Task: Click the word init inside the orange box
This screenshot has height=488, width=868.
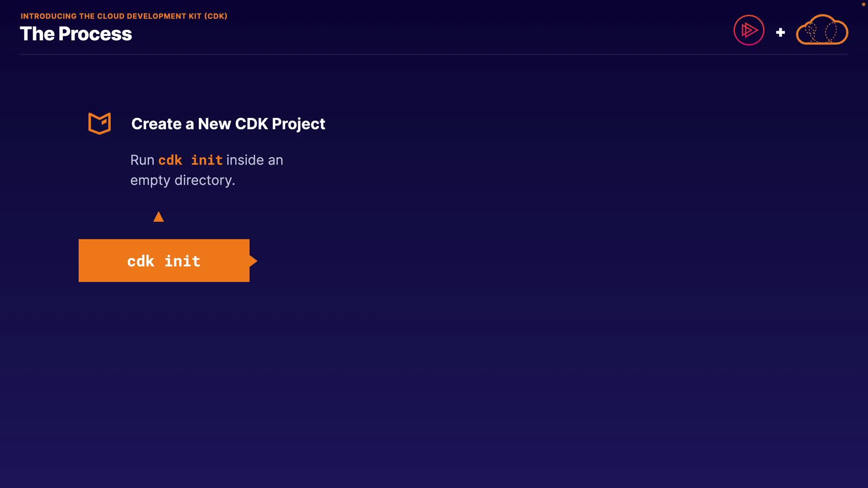Action: pyautogui.click(x=182, y=261)
